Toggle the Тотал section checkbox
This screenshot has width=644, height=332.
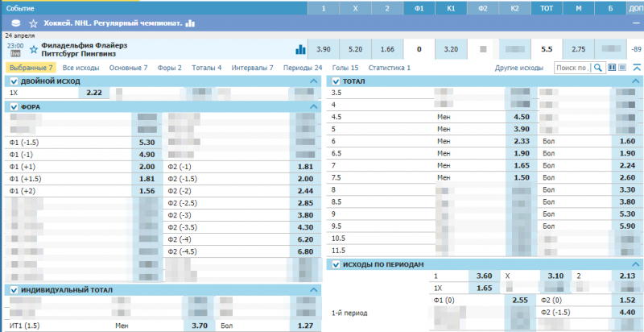[x=336, y=81]
